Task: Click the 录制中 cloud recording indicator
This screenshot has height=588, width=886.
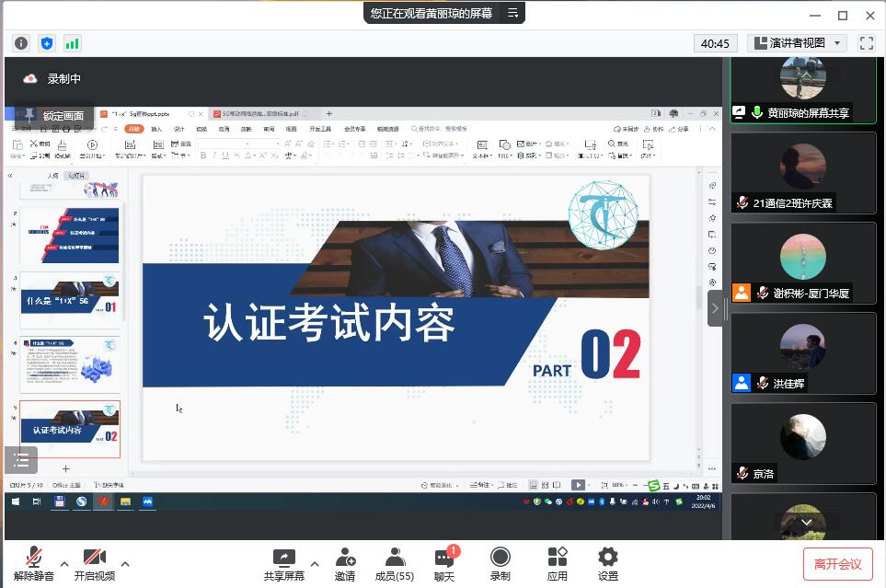Action: click(x=30, y=79)
